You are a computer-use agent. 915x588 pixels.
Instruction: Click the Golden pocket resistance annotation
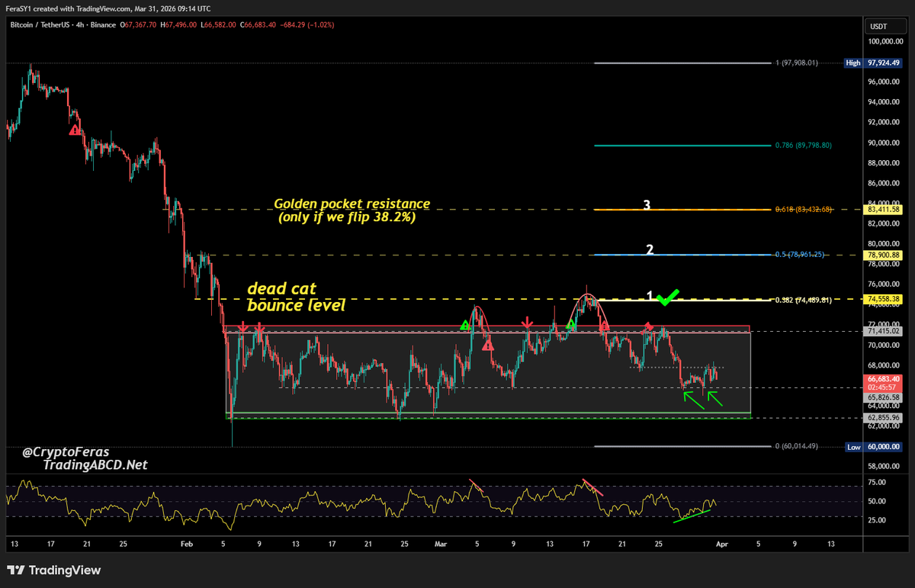click(x=351, y=210)
